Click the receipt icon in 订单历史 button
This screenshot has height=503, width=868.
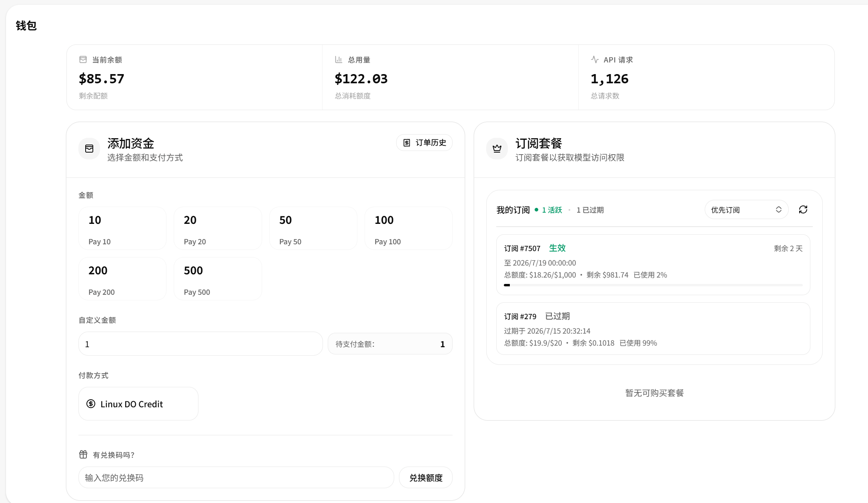click(407, 143)
